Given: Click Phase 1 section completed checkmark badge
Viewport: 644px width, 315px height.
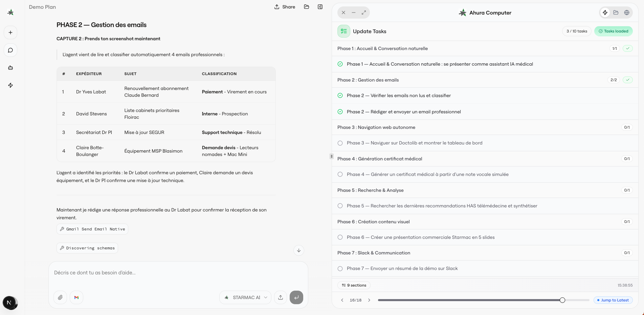Looking at the screenshot, I should (x=628, y=48).
